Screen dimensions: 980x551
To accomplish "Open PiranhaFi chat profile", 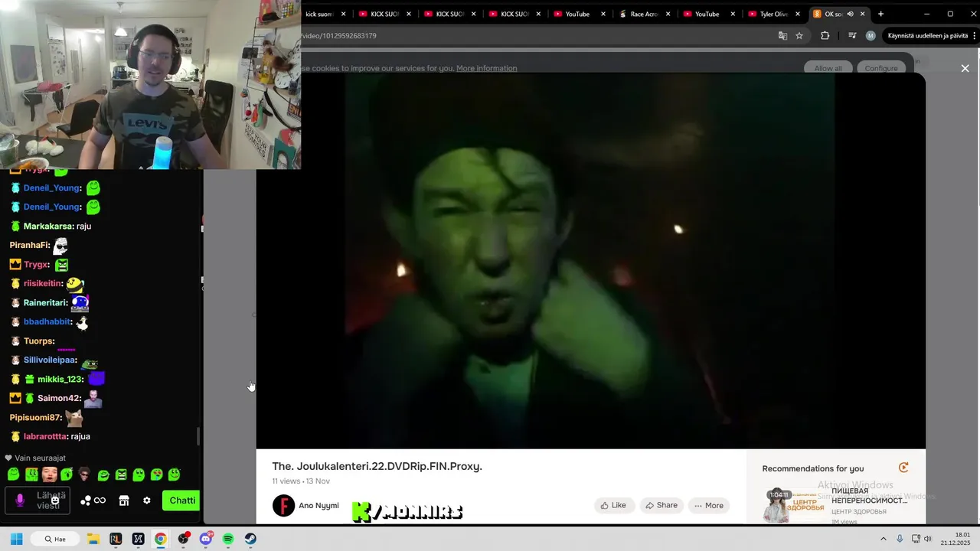I will 29,245.
